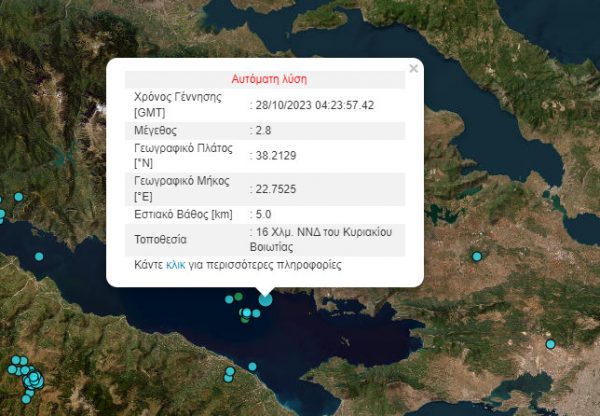Click the location text '16 Χλμ. ΝΝΔ του Κυριακίου'

point(328,232)
